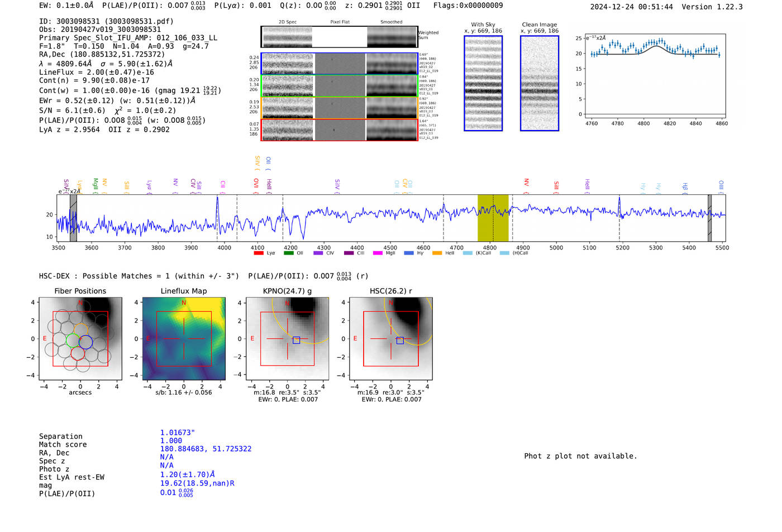Click the blue Hγ legend swatch

pyautogui.click(x=409, y=253)
